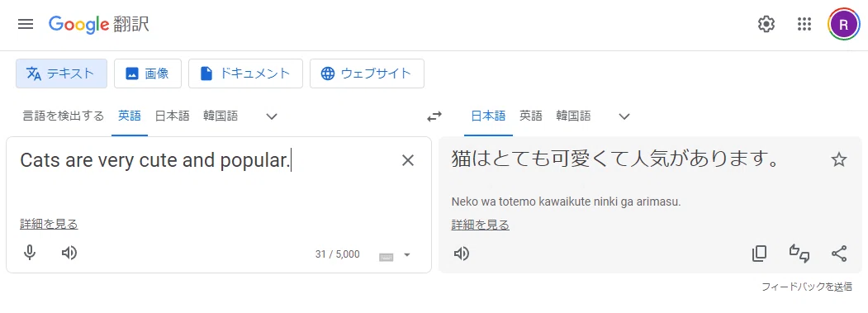This screenshot has height=313, width=868.
Task: Expand the source language list chevron
Action: coord(271,116)
